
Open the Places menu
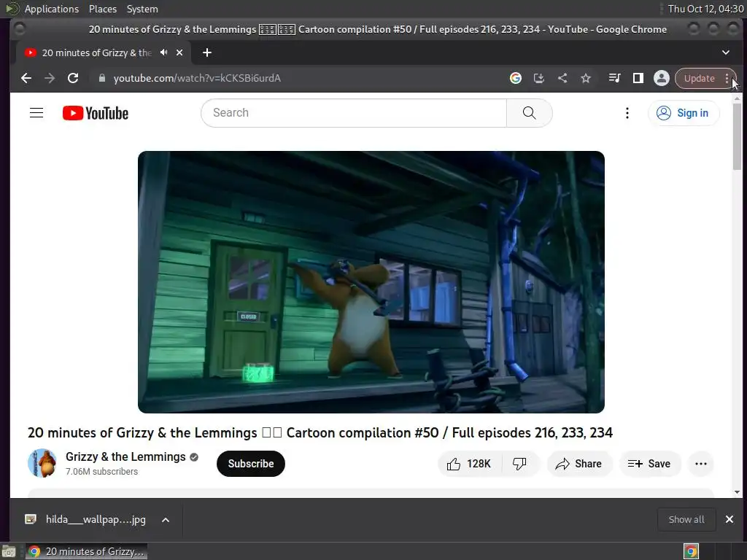(x=103, y=9)
